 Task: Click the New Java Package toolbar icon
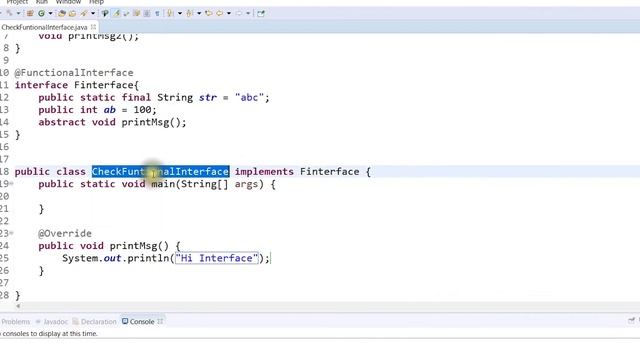pos(30,13)
